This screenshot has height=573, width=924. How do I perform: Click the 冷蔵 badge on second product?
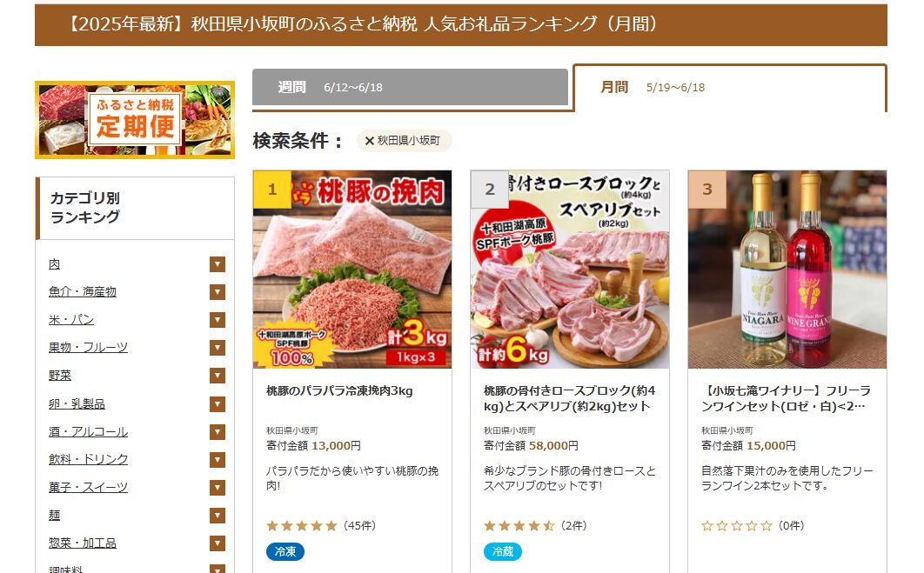[503, 552]
